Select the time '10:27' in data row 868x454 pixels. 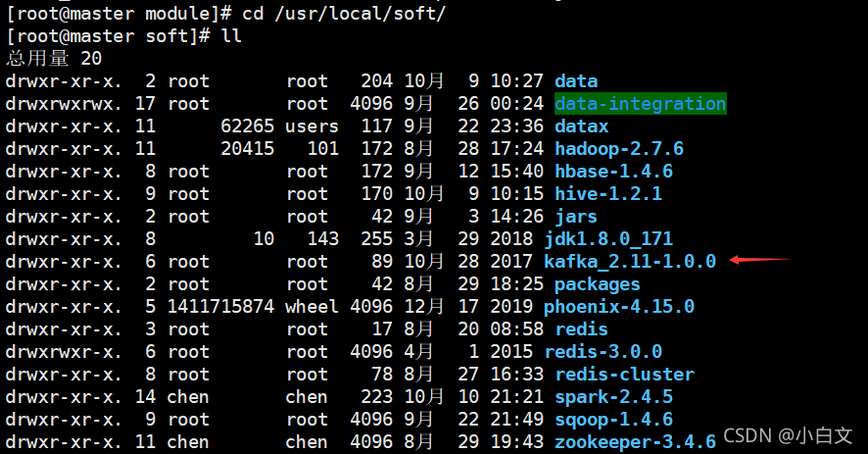(517, 81)
